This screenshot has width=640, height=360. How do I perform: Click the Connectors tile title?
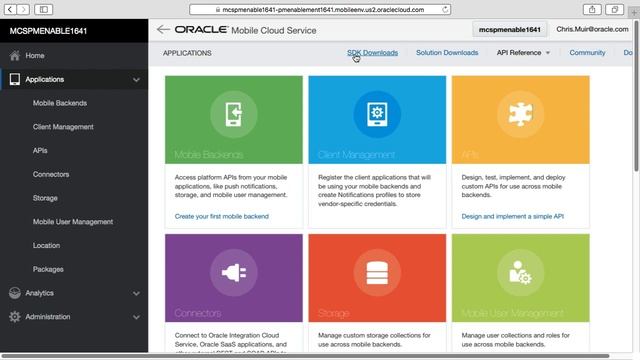(x=198, y=313)
